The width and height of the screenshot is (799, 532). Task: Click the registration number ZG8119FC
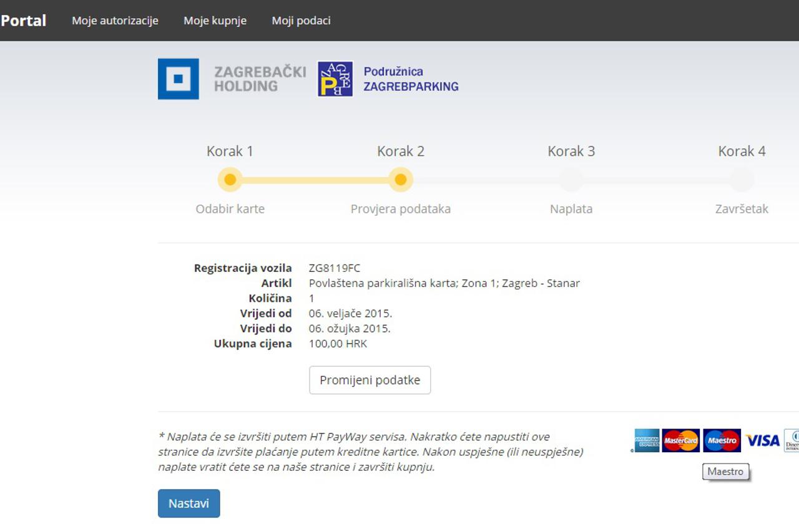(x=334, y=268)
